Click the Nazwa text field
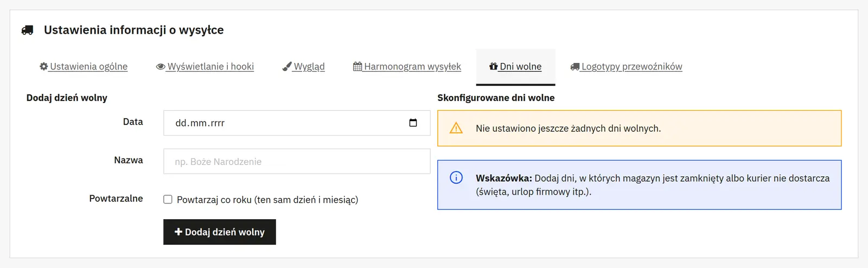 (297, 161)
